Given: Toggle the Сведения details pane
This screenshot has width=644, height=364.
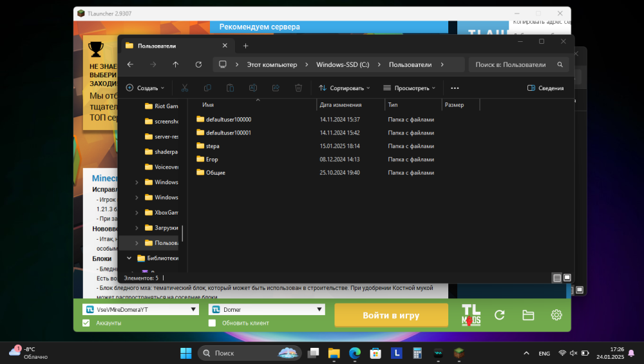Looking at the screenshot, I should click(545, 88).
